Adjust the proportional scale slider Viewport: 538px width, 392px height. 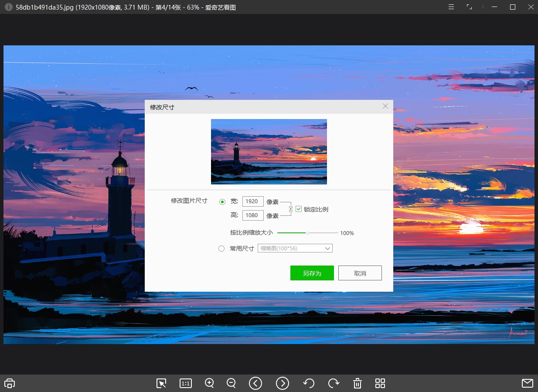tap(307, 233)
